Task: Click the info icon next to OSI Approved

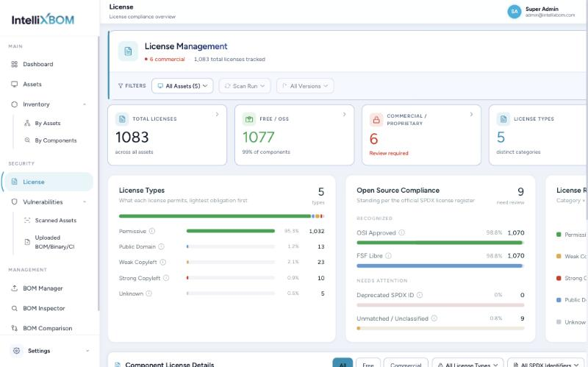Action: click(x=401, y=232)
